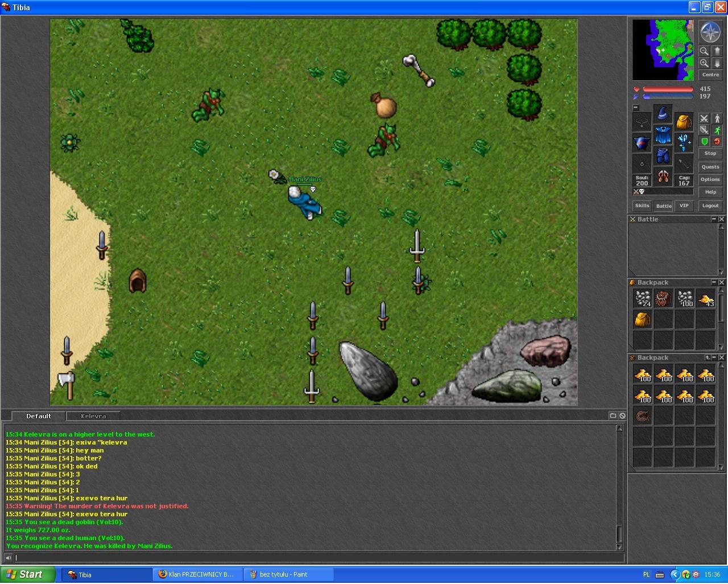Open the Help window
This screenshot has width=728, height=584.
click(710, 192)
